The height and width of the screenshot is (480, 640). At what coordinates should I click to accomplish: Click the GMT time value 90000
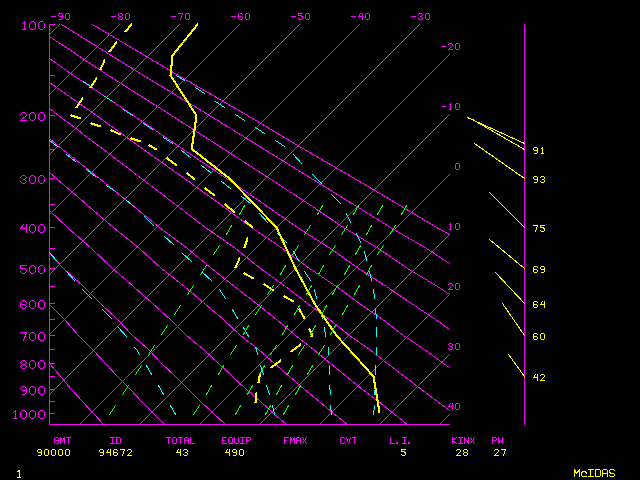point(54,452)
